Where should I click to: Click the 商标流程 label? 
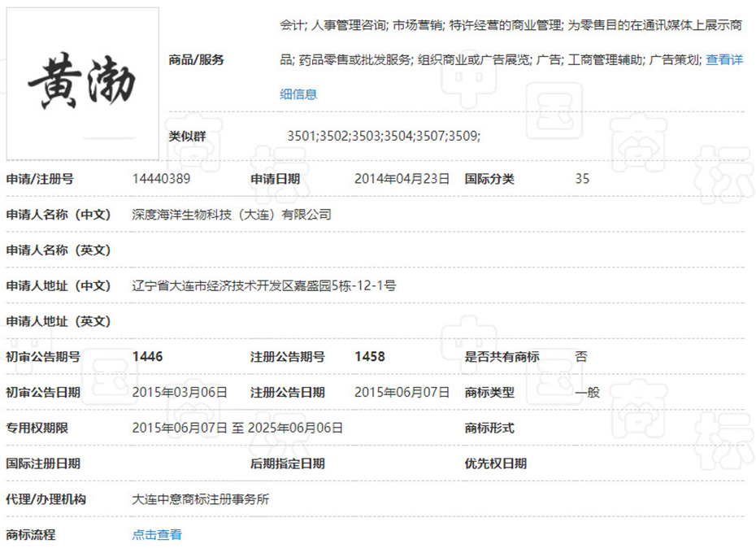coord(31,534)
